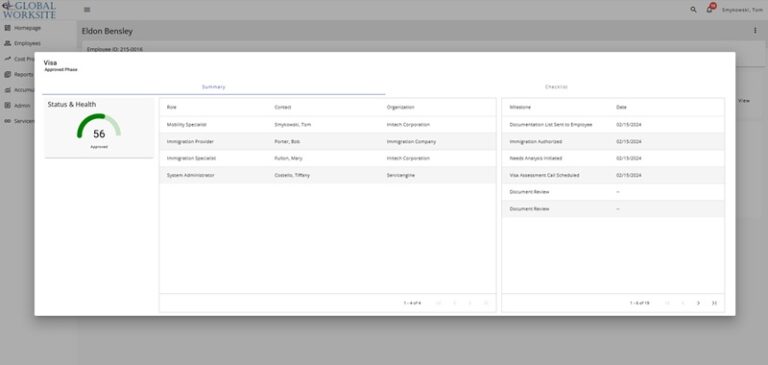Click the Approved label under the gauge

(x=99, y=147)
